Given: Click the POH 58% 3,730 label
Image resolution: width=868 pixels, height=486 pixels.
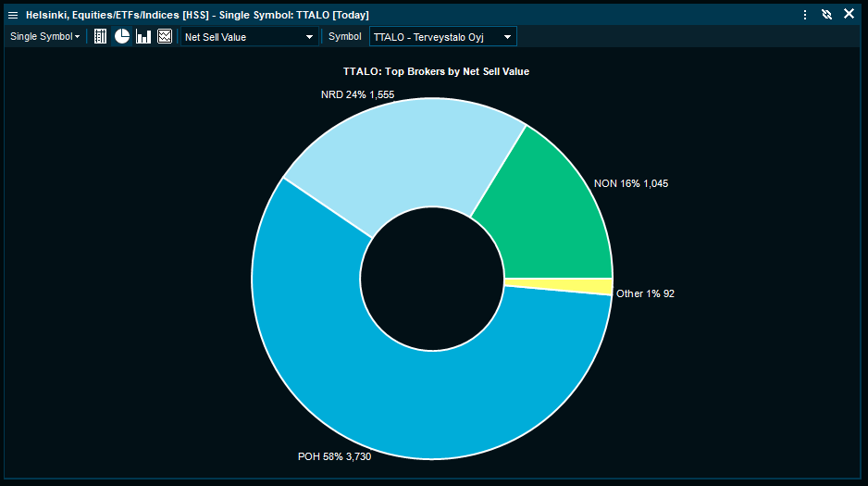Looking at the screenshot, I should pos(334,456).
